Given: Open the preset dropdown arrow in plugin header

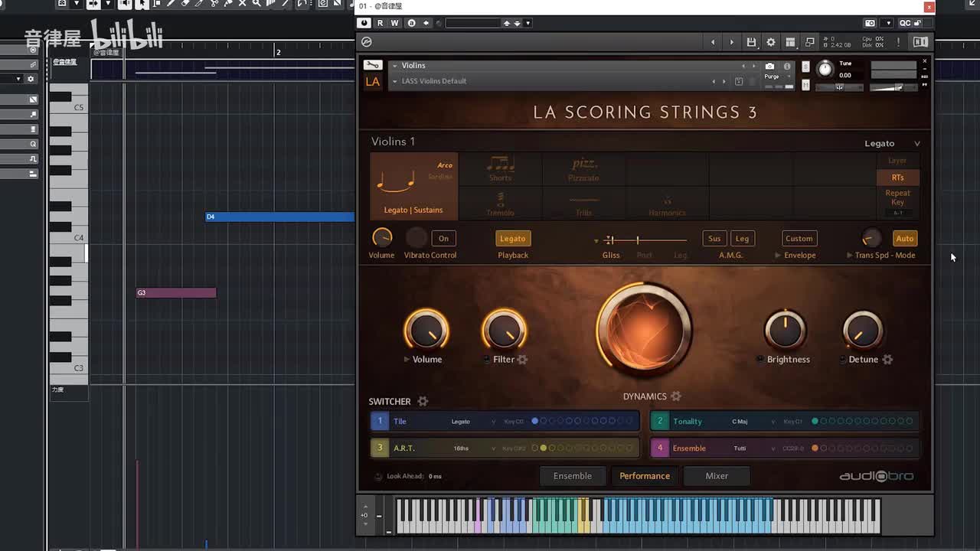Looking at the screenshot, I should pyautogui.click(x=528, y=23).
